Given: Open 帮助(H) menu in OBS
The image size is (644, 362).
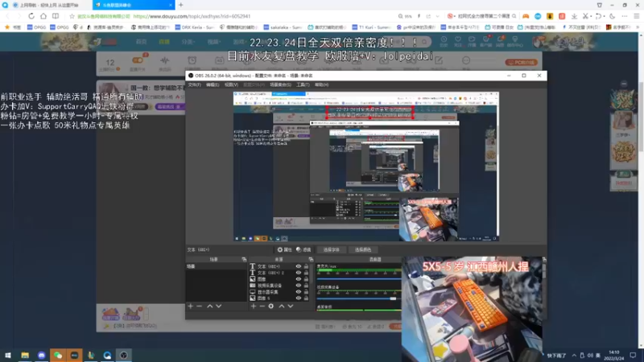Looking at the screenshot, I should click(x=321, y=84).
